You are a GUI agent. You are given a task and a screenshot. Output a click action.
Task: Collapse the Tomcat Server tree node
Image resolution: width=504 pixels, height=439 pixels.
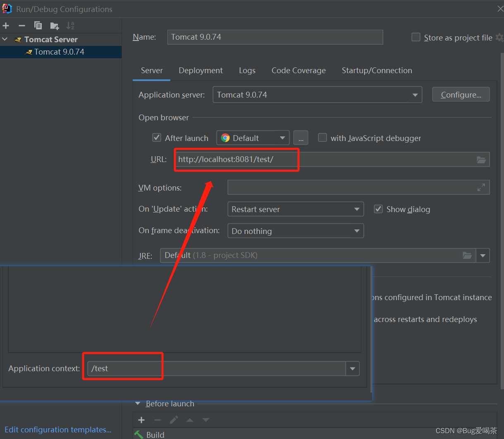tap(5, 39)
